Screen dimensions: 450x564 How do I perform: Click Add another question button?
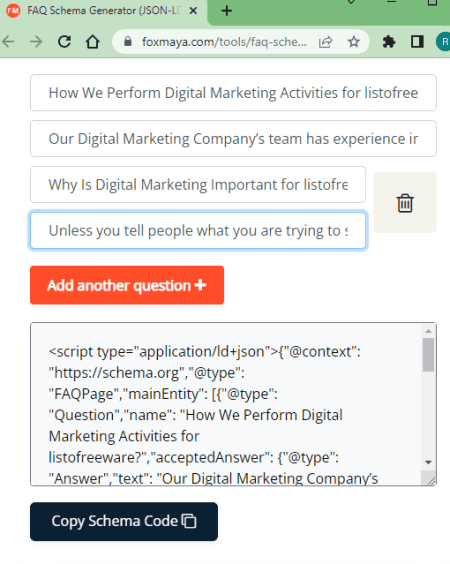point(127,285)
